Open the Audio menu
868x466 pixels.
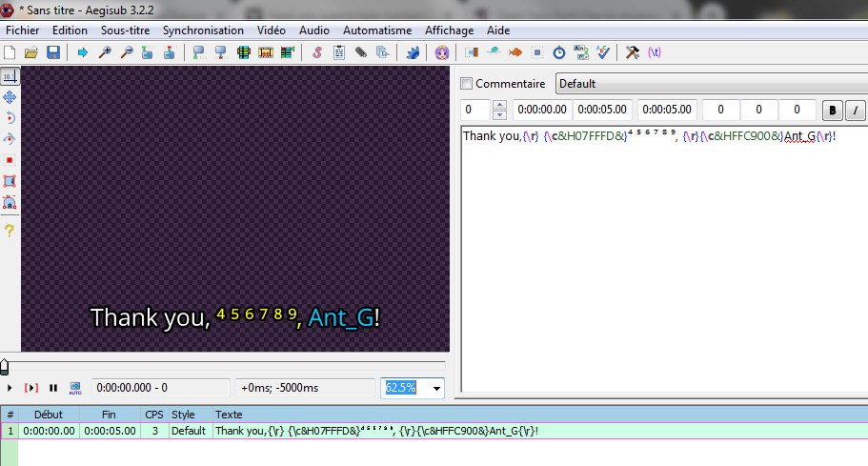314,30
